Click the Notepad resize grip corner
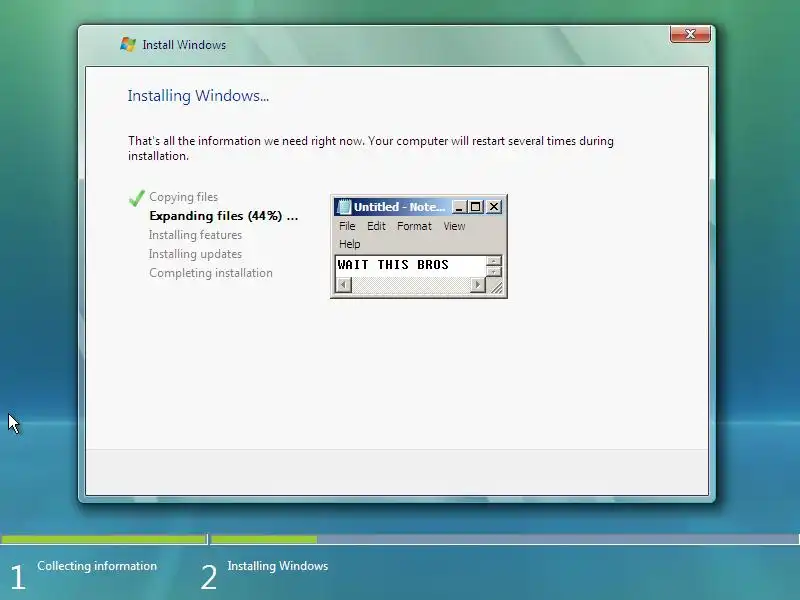 click(x=496, y=287)
